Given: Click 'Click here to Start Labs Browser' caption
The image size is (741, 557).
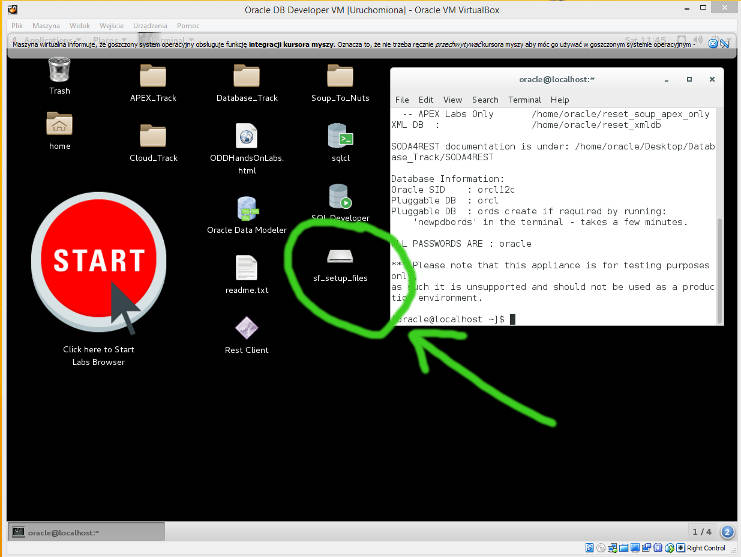Looking at the screenshot, I should (98, 356).
